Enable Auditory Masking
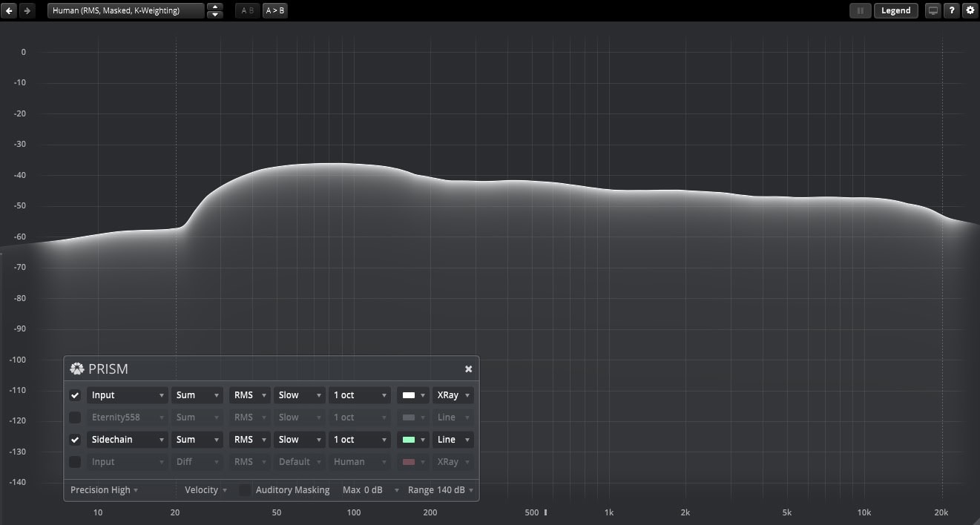Image resolution: width=980 pixels, height=525 pixels. 245,489
